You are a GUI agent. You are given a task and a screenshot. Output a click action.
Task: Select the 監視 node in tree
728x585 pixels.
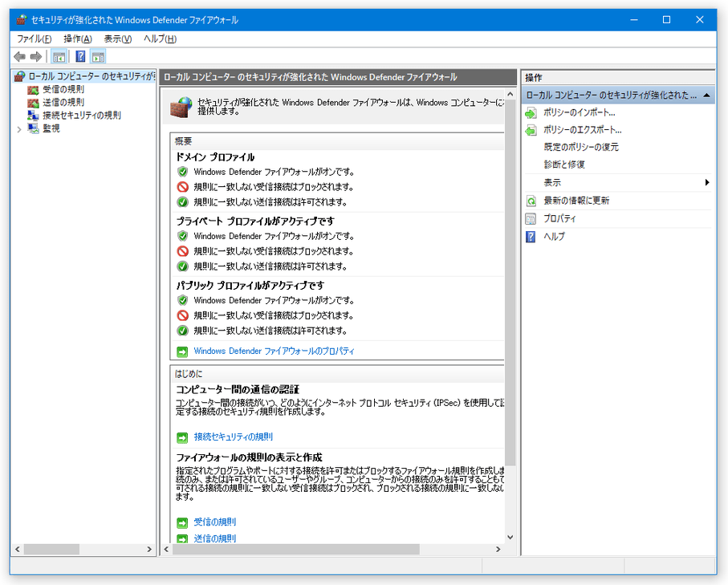[51, 128]
